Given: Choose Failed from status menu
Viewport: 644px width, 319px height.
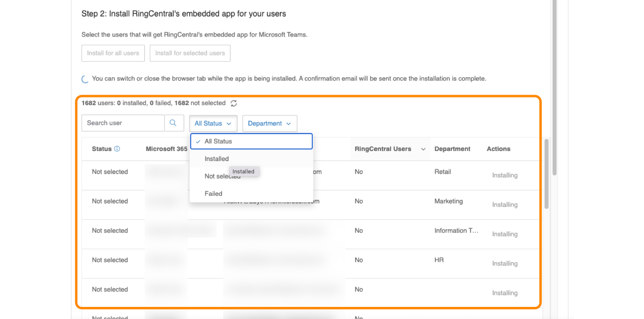Looking at the screenshot, I should pos(252,193).
